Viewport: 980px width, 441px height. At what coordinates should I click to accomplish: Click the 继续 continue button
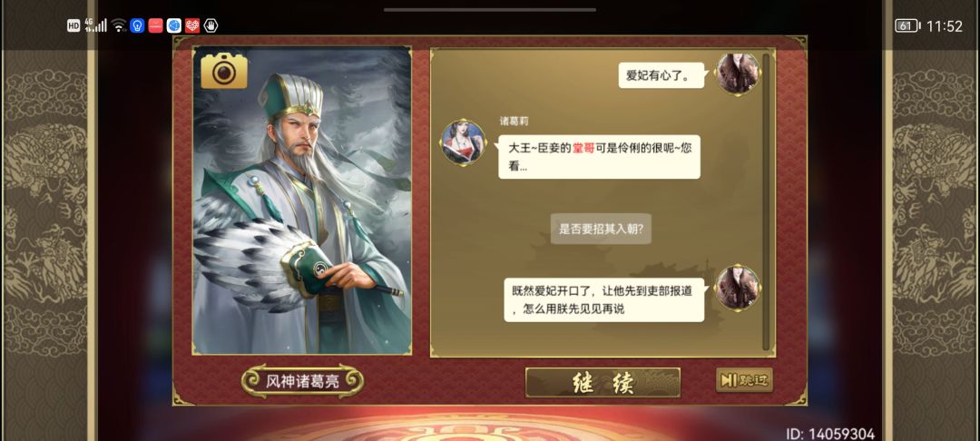pos(603,382)
